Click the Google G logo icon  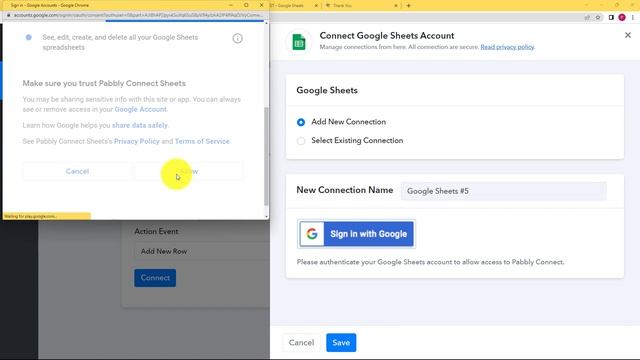(312, 234)
